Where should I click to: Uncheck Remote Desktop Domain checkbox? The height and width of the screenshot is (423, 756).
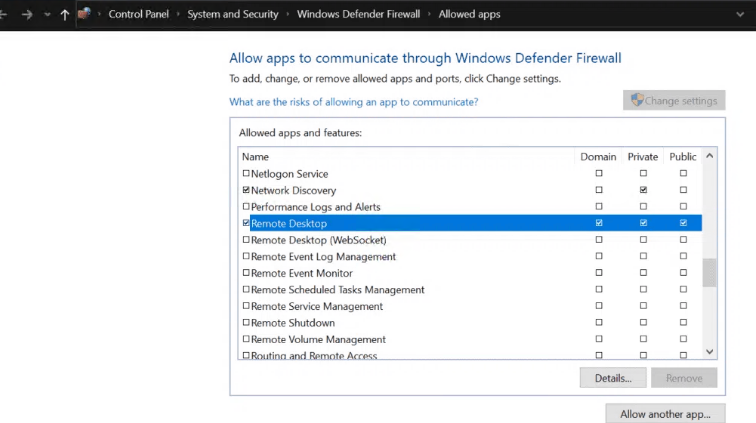pyautogui.click(x=599, y=223)
